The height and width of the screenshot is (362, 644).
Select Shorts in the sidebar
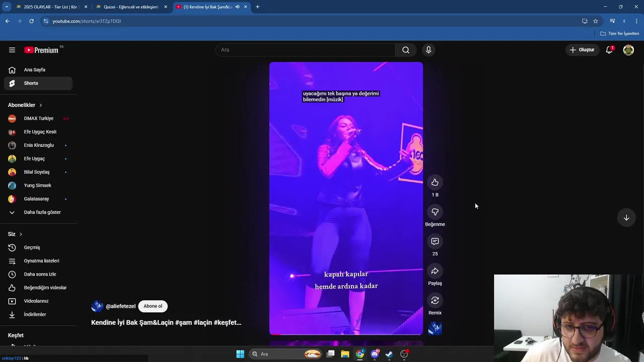tap(38, 83)
